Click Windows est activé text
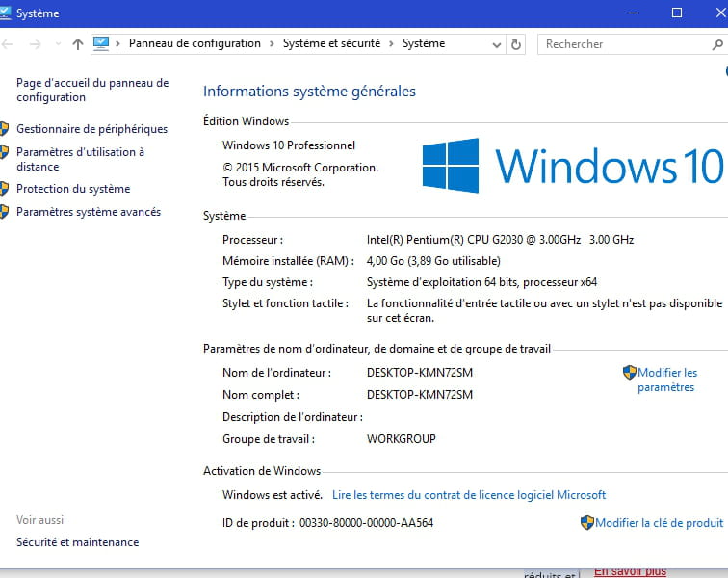 [273, 495]
